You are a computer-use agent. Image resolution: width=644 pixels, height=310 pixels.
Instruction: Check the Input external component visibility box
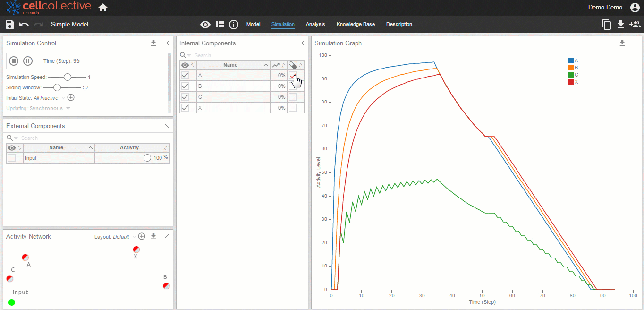12,158
